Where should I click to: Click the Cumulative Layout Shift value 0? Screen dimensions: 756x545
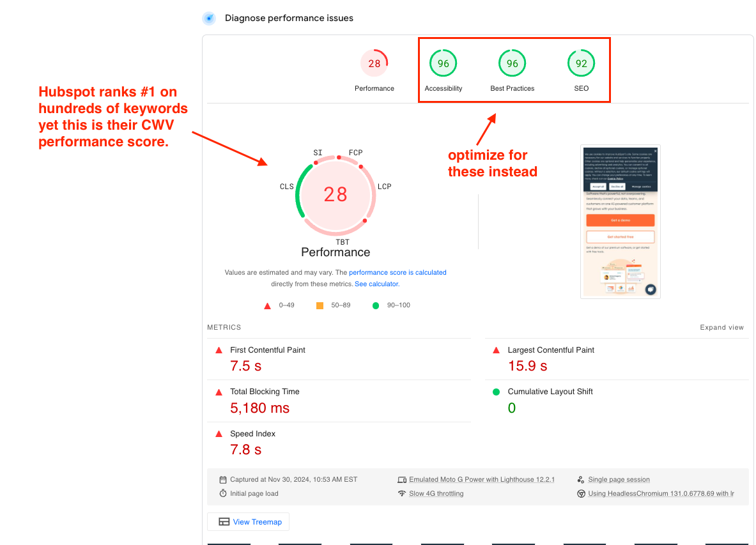click(x=511, y=408)
